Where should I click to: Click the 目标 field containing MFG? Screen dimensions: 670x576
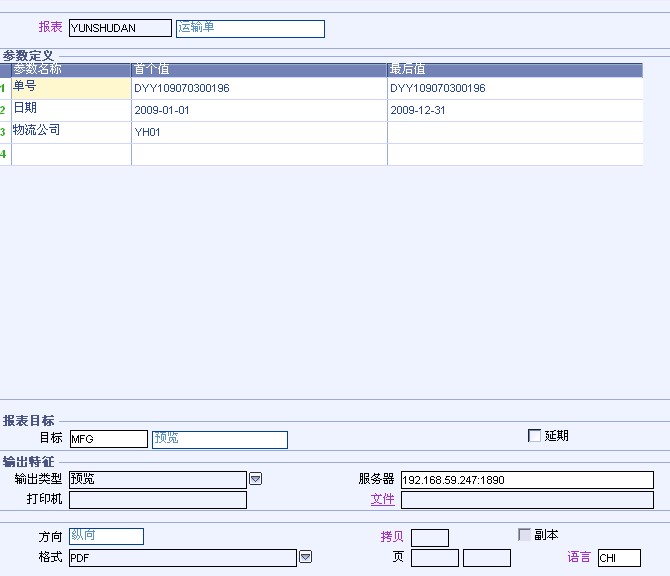pyautogui.click(x=108, y=439)
